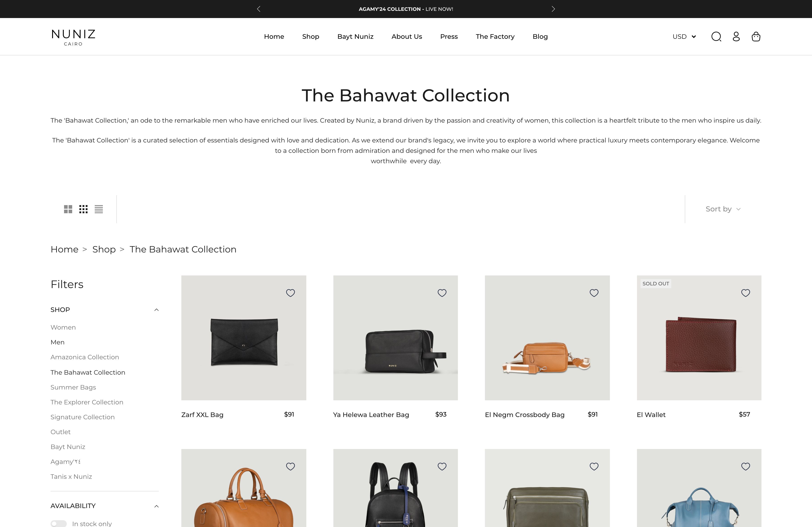Open the USD currency dropdown
This screenshot has width=812, height=527.
[684, 37]
